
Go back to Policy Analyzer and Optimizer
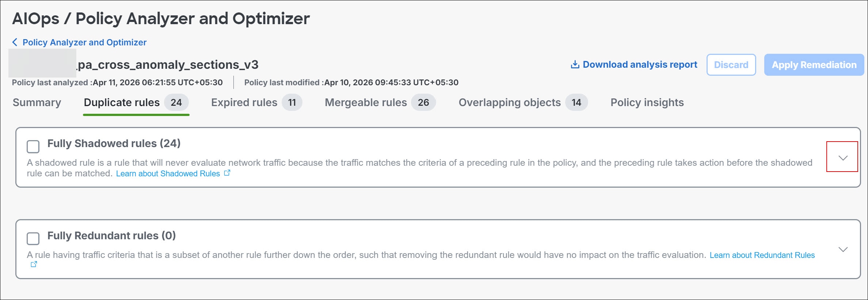point(84,42)
